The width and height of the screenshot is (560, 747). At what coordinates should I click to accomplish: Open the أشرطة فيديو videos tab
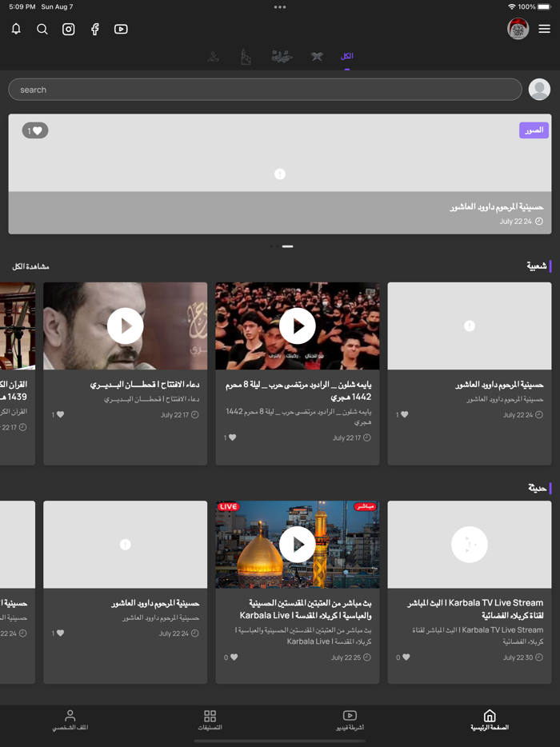coord(350,720)
